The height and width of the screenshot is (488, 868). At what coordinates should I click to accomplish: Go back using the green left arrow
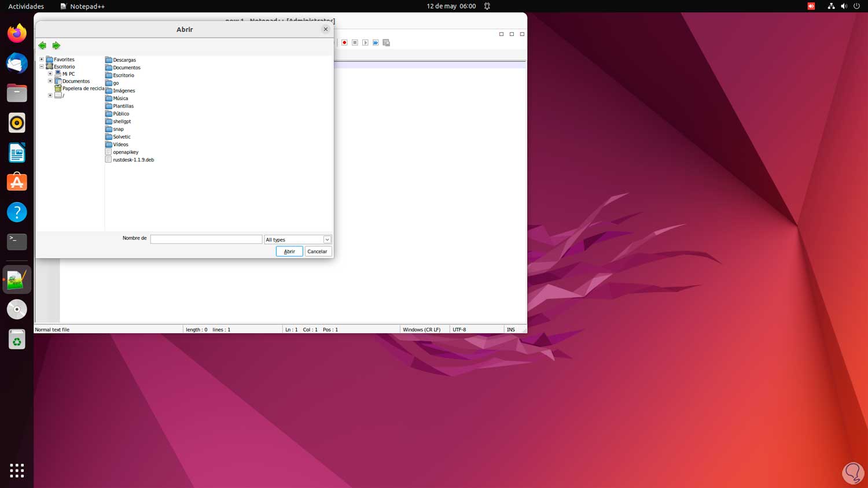click(42, 46)
